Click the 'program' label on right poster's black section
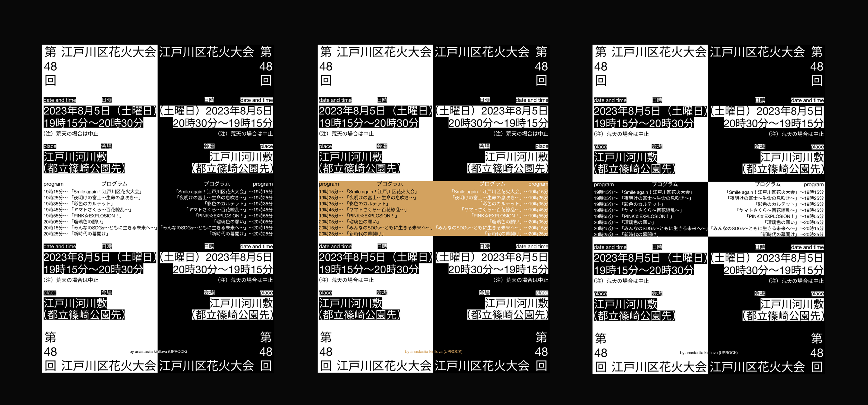The image size is (868, 405). pyautogui.click(x=604, y=185)
